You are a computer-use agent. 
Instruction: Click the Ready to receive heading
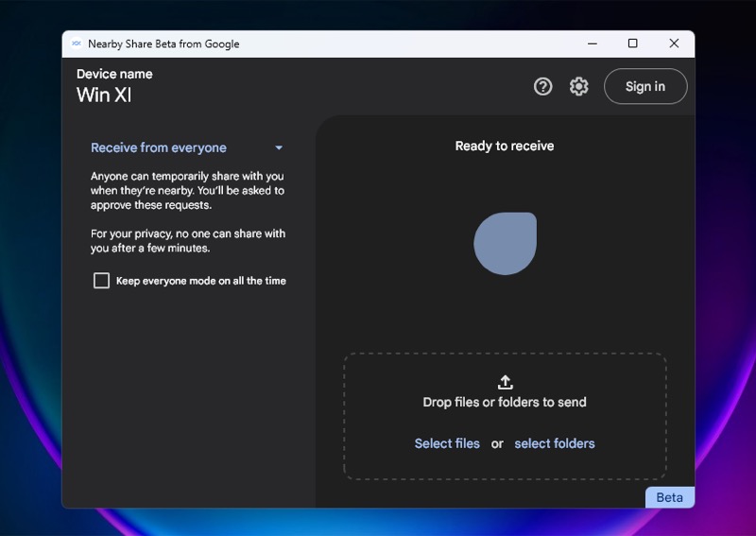pos(505,146)
